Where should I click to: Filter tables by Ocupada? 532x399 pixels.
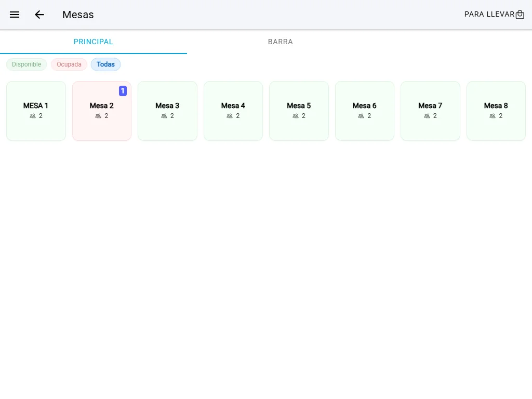(x=69, y=64)
